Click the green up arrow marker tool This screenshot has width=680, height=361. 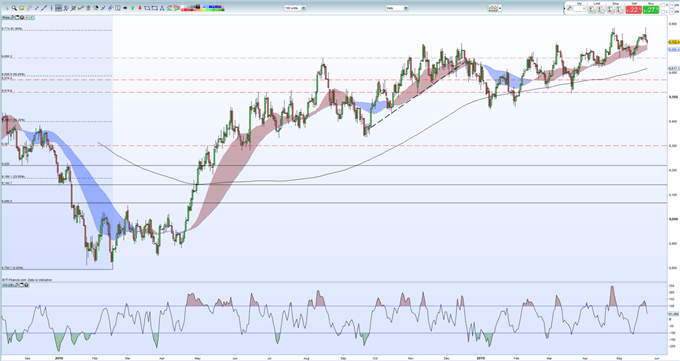coord(133,8)
